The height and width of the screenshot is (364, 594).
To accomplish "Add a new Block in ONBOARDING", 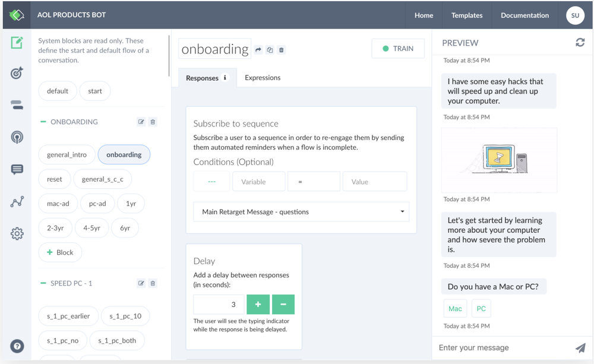I will point(60,252).
